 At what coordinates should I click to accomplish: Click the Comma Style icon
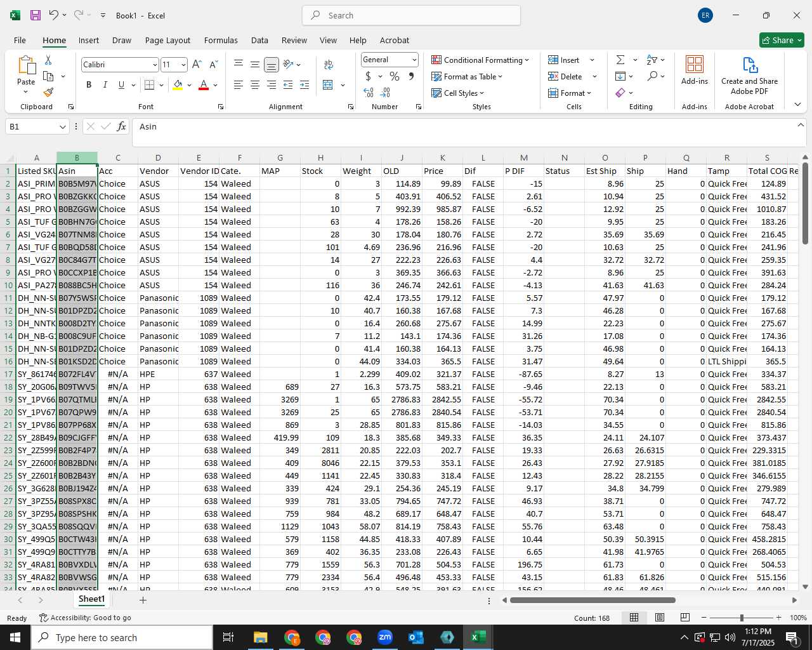point(411,76)
